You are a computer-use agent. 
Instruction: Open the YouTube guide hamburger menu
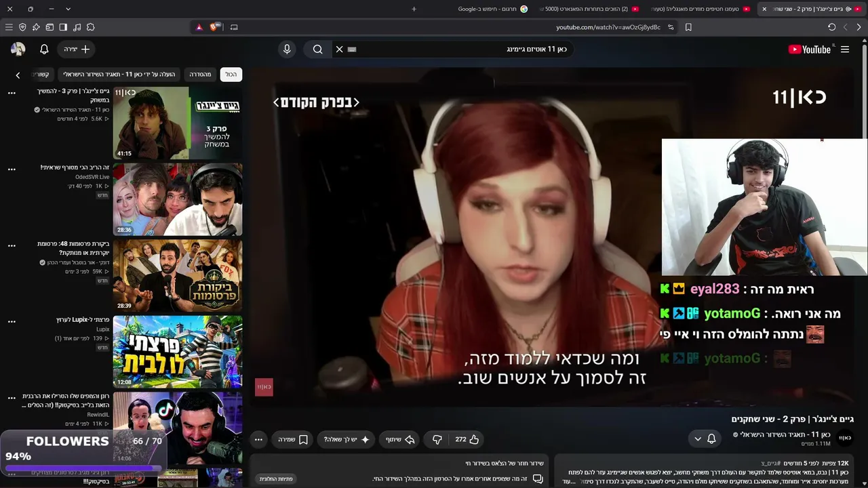845,49
